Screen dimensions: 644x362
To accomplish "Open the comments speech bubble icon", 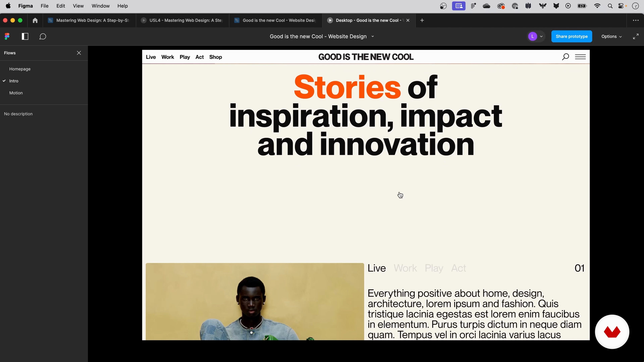I will point(43,37).
